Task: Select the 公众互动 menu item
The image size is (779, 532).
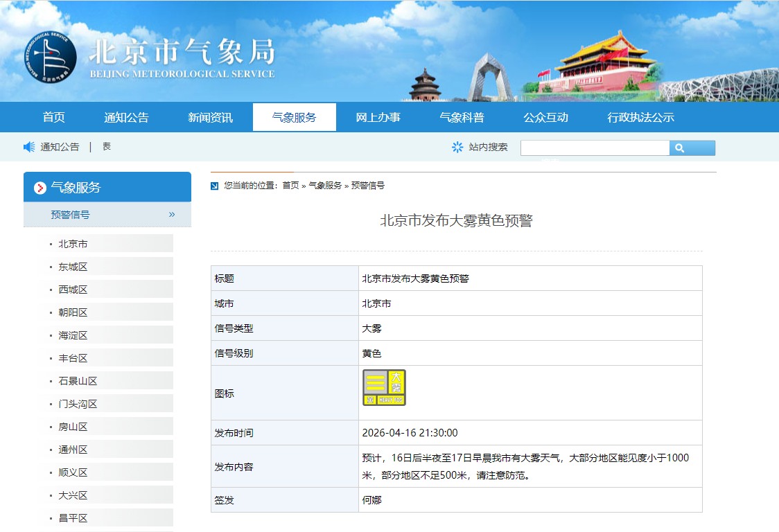Action: [547, 116]
